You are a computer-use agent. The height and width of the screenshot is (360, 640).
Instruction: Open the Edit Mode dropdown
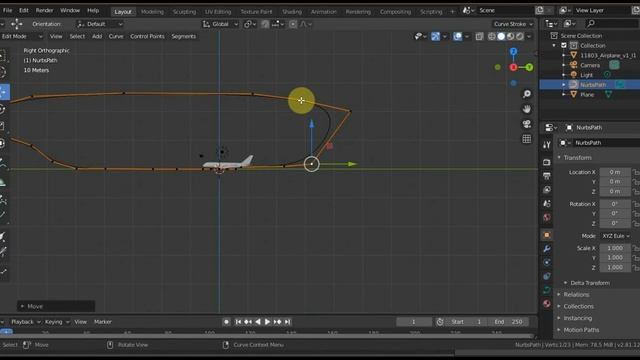point(21,36)
